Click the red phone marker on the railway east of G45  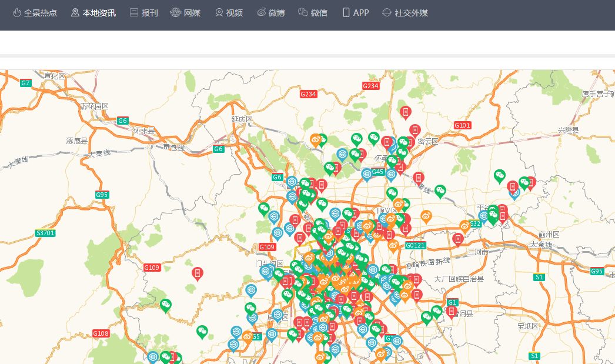tap(419, 178)
